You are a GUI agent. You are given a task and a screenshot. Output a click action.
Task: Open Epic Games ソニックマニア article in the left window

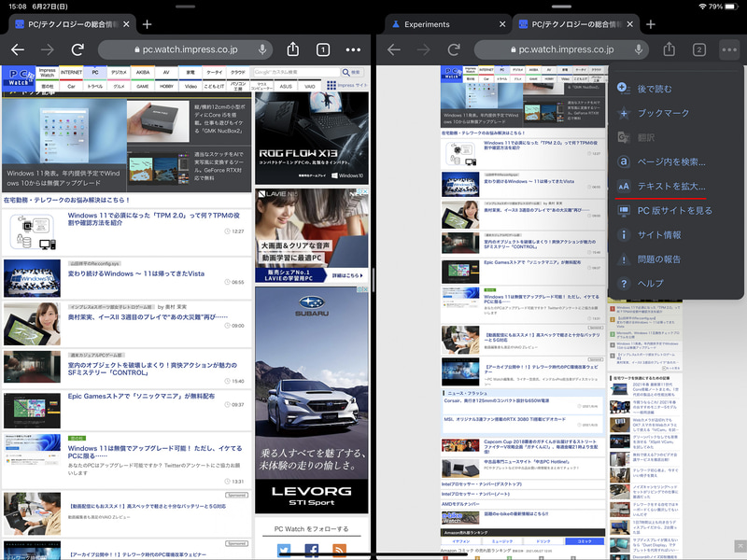(141, 396)
